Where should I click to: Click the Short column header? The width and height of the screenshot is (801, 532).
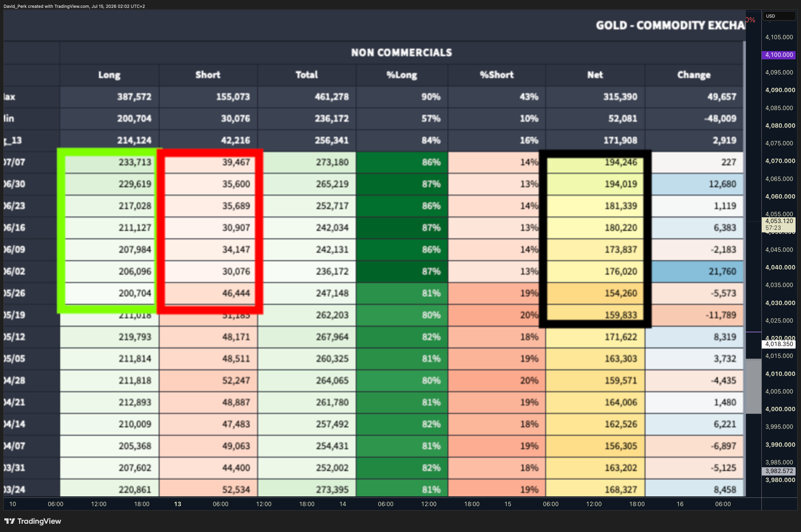coord(208,75)
